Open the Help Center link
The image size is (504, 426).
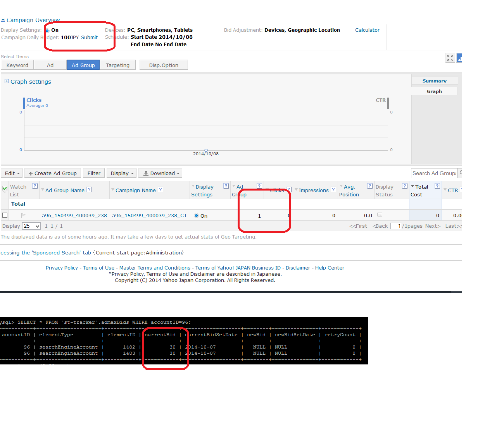[330, 268]
